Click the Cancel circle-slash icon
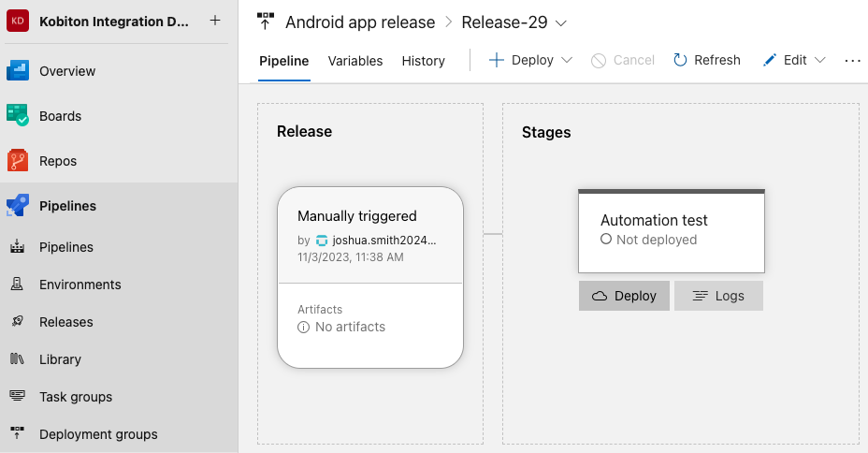This screenshot has width=868, height=453. tap(599, 60)
